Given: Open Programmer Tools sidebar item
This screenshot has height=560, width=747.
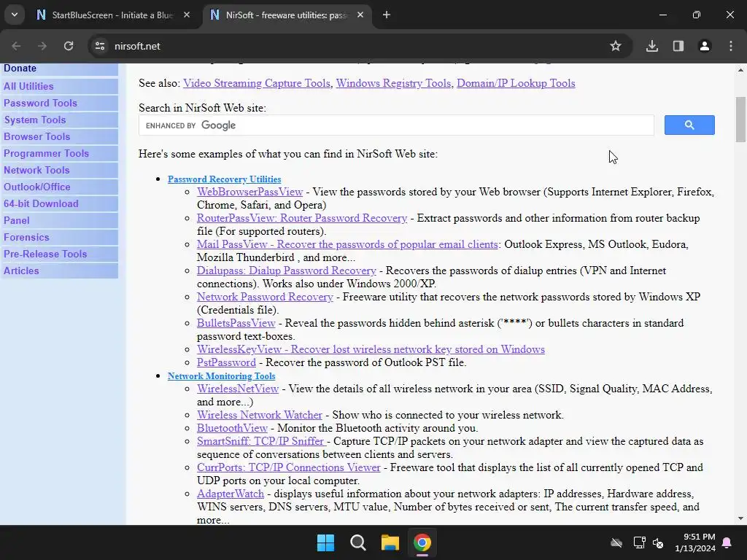Looking at the screenshot, I should point(46,153).
